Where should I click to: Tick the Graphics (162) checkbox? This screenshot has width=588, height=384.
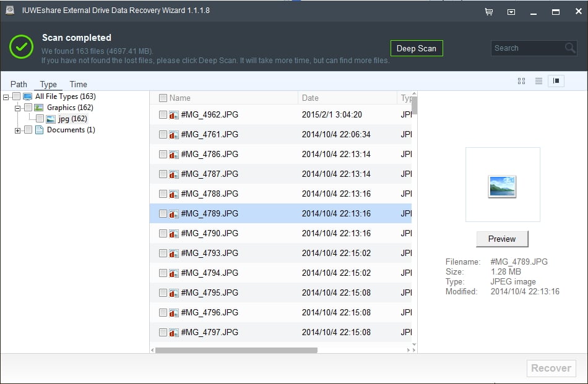pos(28,108)
